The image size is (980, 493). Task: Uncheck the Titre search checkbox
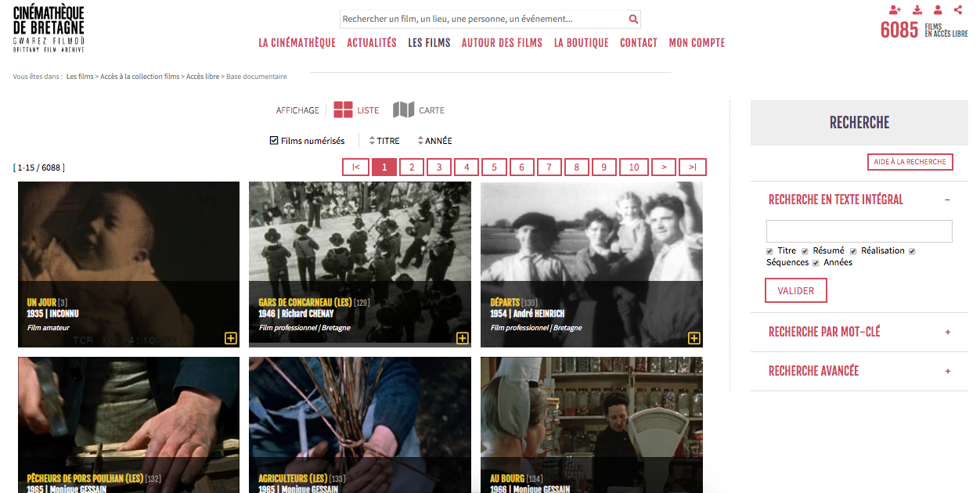(770, 251)
